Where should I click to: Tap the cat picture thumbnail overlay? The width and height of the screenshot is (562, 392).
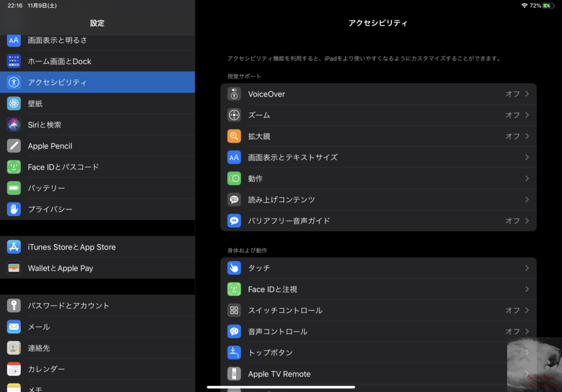pos(535,365)
